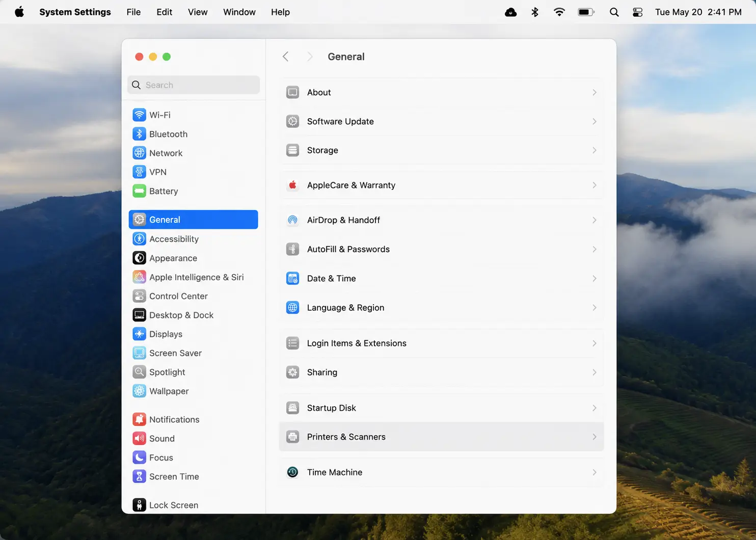Open Spotlight search in menu bar
This screenshot has width=756, height=540.
(x=614, y=12)
